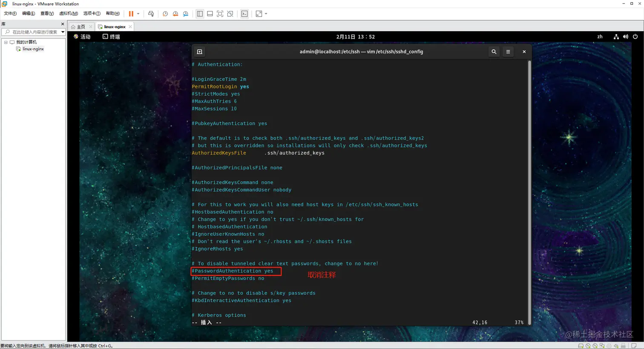Open the GNOME power menu icon

(635, 37)
